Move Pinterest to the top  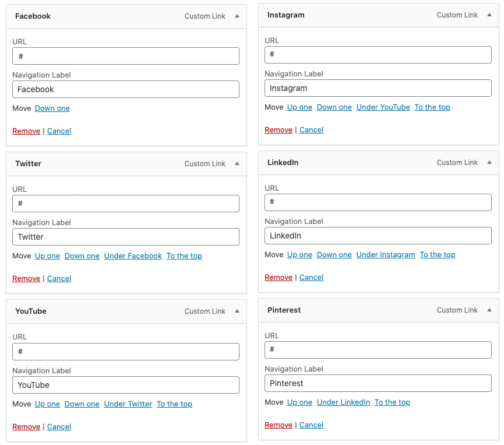(x=393, y=402)
